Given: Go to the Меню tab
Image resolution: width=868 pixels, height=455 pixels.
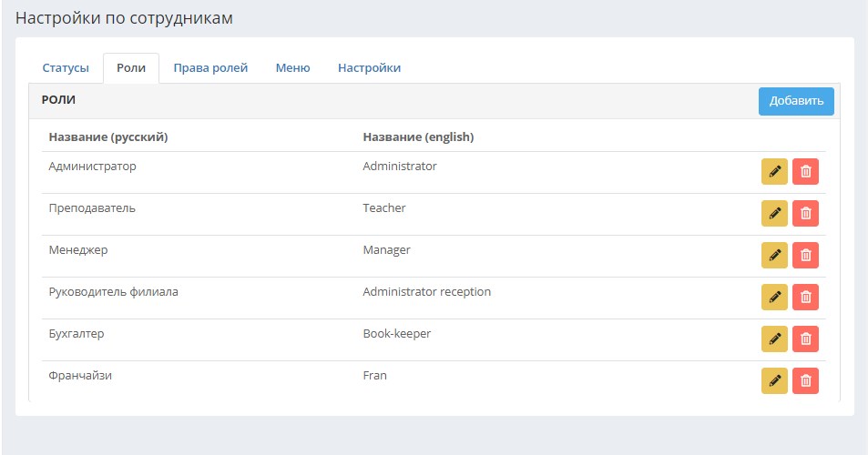Looking at the screenshot, I should point(293,68).
